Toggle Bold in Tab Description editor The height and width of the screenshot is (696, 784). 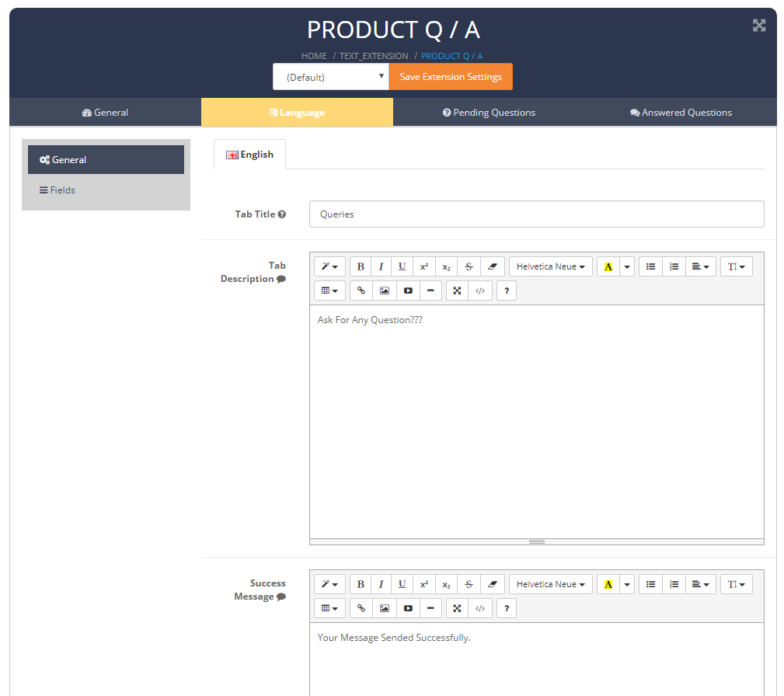pos(361,266)
